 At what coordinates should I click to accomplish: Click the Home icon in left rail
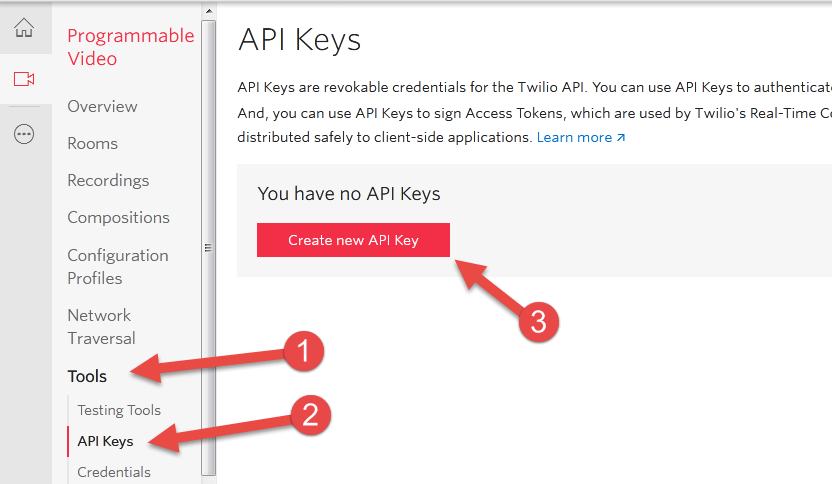click(x=24, y=28)
